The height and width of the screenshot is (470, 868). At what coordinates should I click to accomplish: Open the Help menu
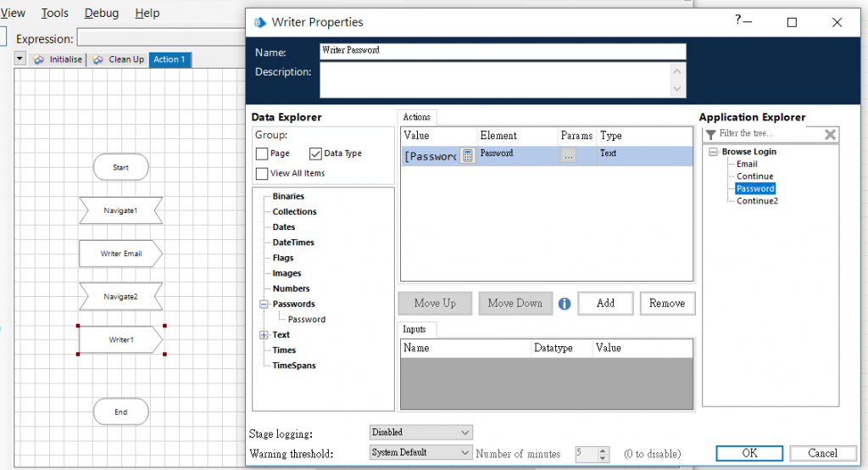[147, 13]
